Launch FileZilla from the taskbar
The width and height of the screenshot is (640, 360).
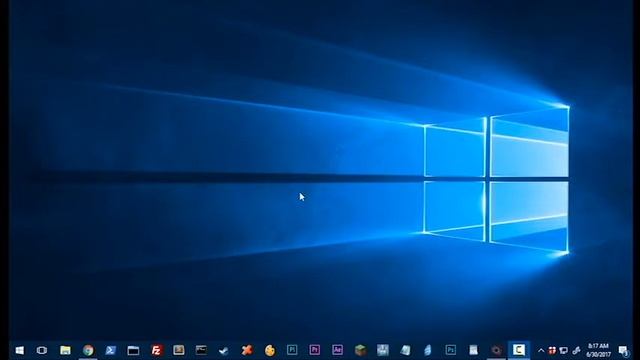(x=156, y=350)
